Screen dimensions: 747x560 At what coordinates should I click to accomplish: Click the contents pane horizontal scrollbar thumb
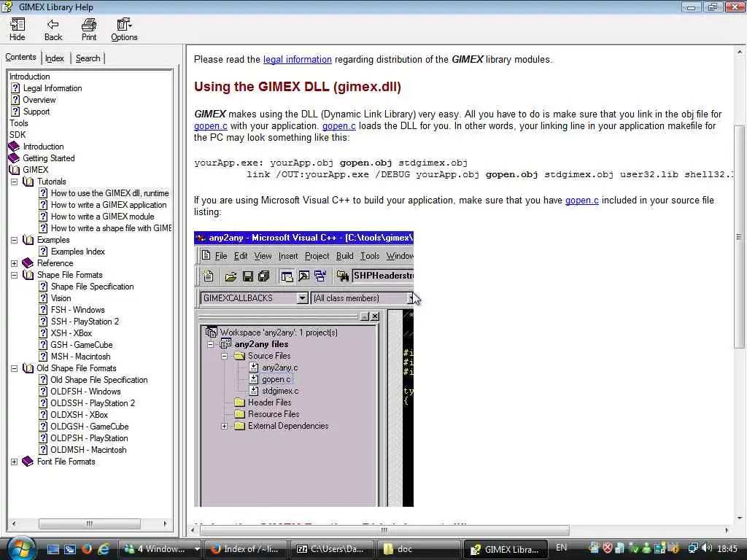pyautogui.click(x=90, y=524)
